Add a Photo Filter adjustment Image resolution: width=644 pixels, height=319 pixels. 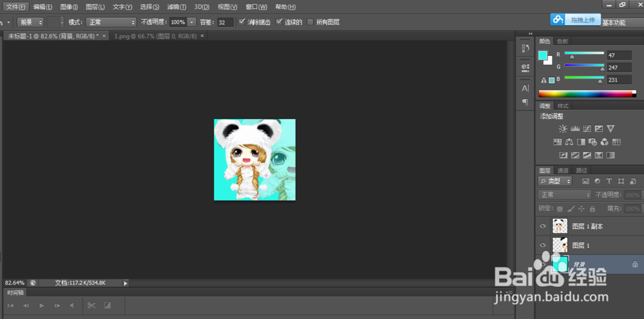click(592, 142)
